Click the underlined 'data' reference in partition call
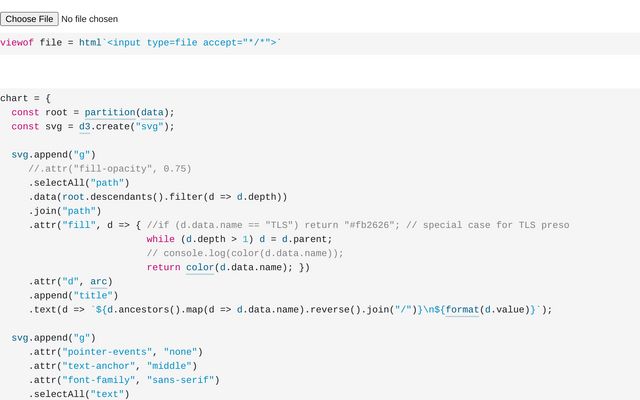640x400 pixels. 152,112
